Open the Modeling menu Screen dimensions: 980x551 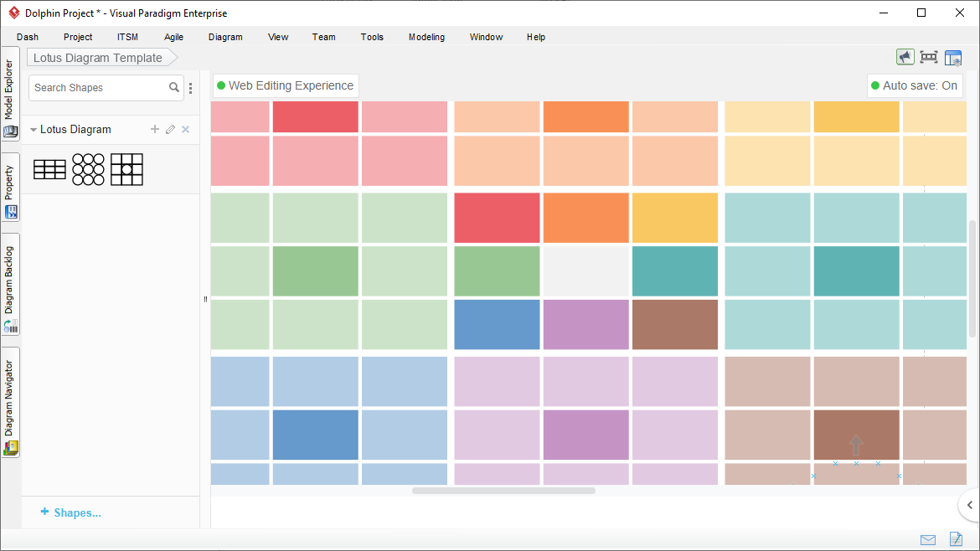(426, 37)
